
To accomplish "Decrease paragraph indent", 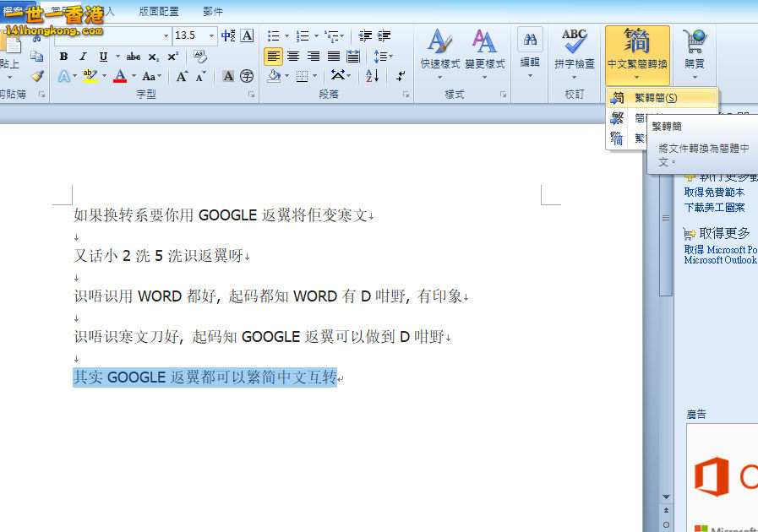I will pyautogui.click(x=365, y=35).
